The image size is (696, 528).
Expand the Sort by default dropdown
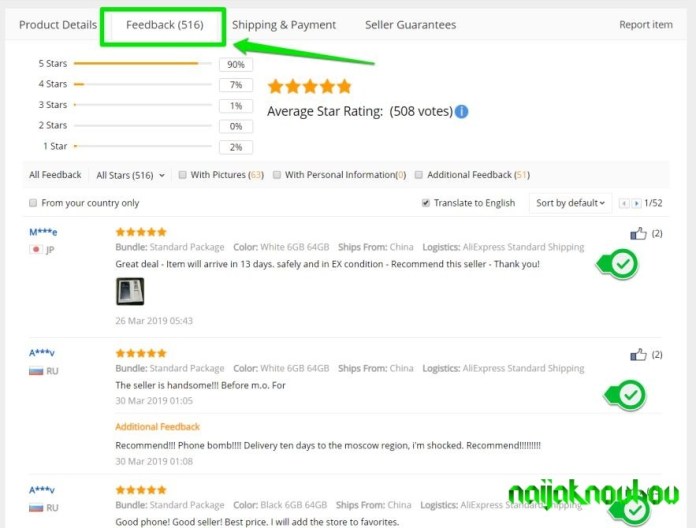570,203
